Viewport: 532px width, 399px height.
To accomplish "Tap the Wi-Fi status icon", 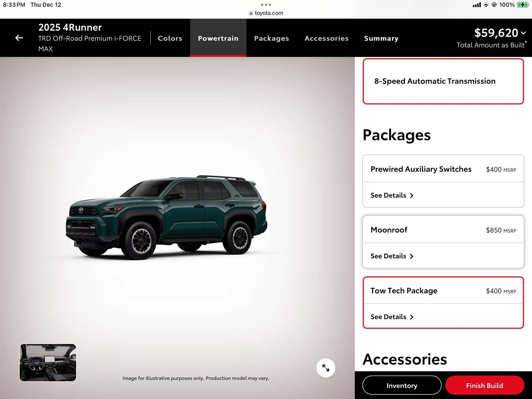I will 486,5.
